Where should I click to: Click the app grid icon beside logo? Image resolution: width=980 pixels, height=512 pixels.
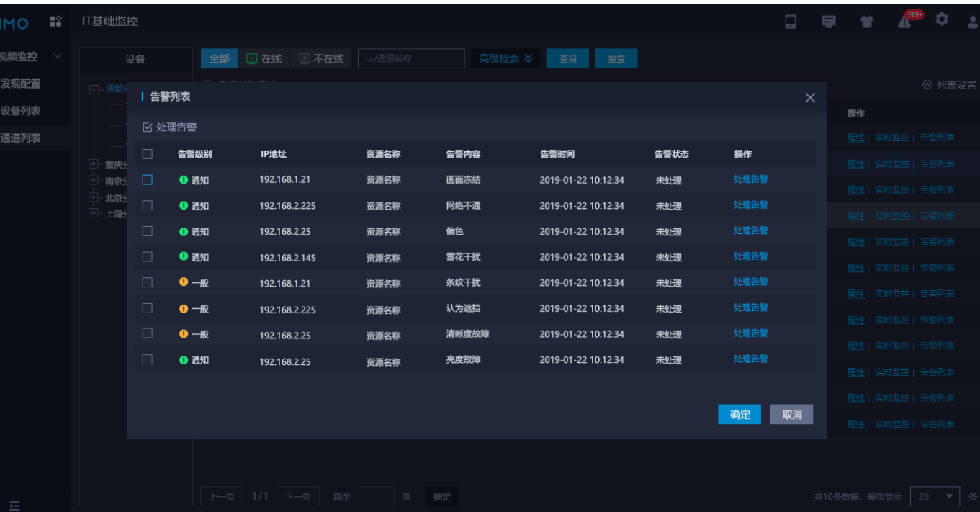point(55,22)
